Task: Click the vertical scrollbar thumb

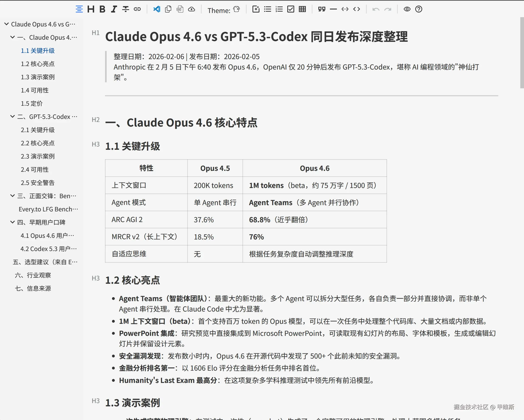Action: coord(522,52)
